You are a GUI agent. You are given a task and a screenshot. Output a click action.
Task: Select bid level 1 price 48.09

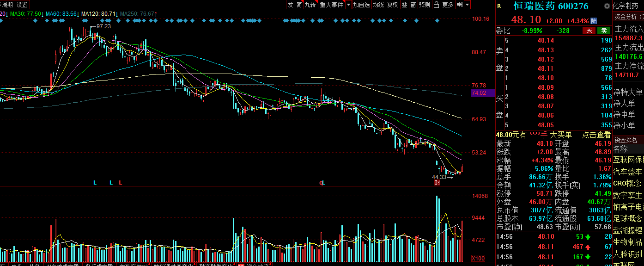546,87
